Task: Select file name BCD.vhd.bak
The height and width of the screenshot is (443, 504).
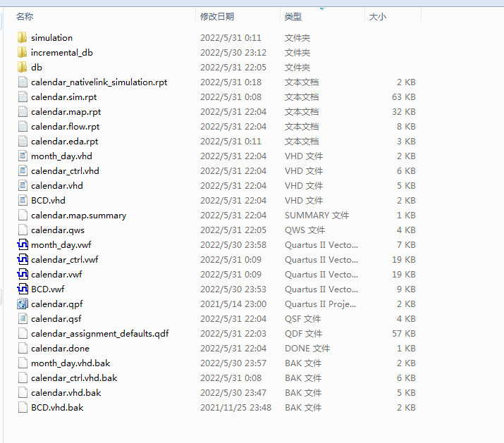Action: pos(57,407)
